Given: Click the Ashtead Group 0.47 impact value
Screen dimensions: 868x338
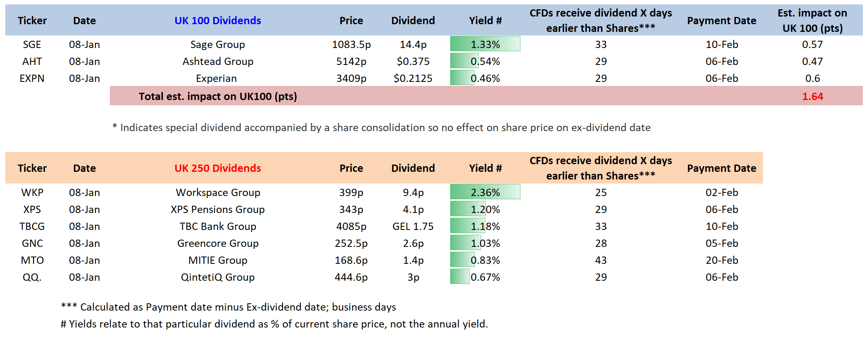Looking at the screenshot, I should pyautogui.click(x=812, y=61).
